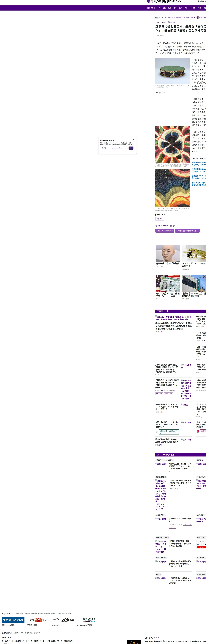
Task: Select the 社会 navigation item
Action: 170,8
